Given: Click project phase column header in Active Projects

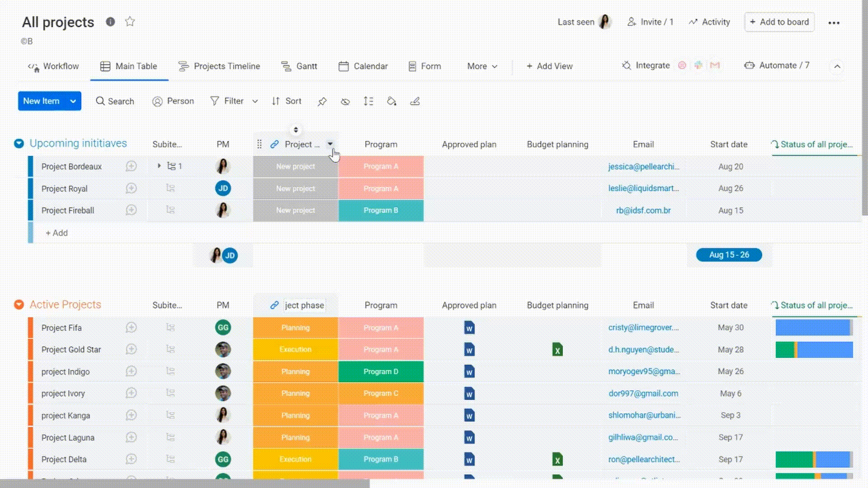Looking at the screenshot, I should pos(304,305).
